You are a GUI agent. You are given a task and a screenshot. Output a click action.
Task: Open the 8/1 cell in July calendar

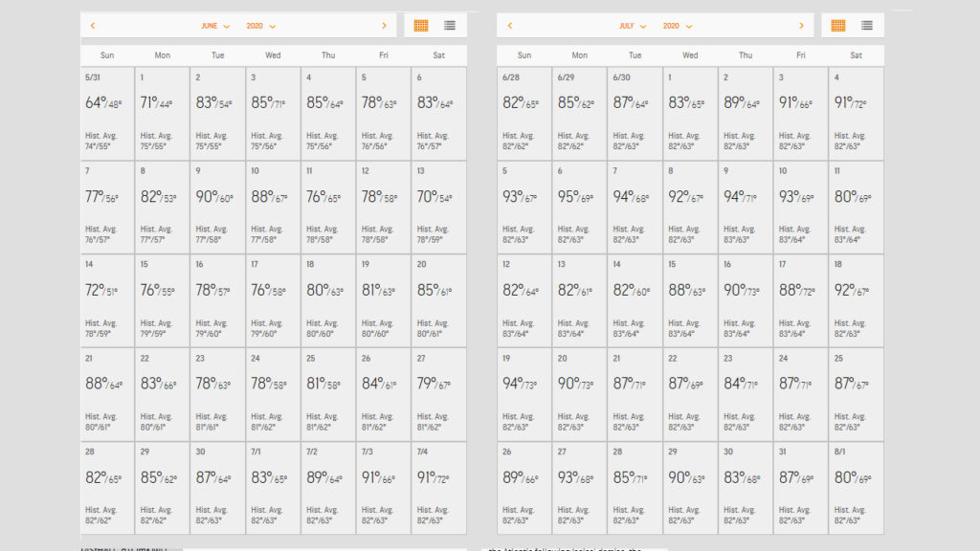[856, 488]
